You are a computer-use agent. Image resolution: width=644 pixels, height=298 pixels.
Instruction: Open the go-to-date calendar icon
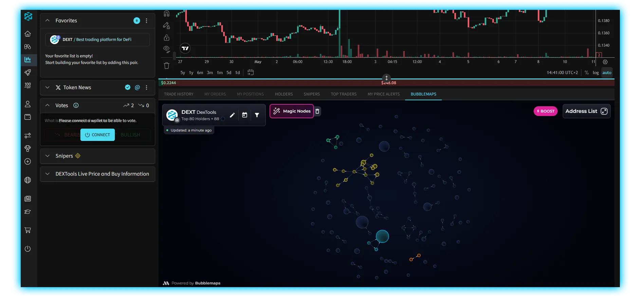point(251,72)
